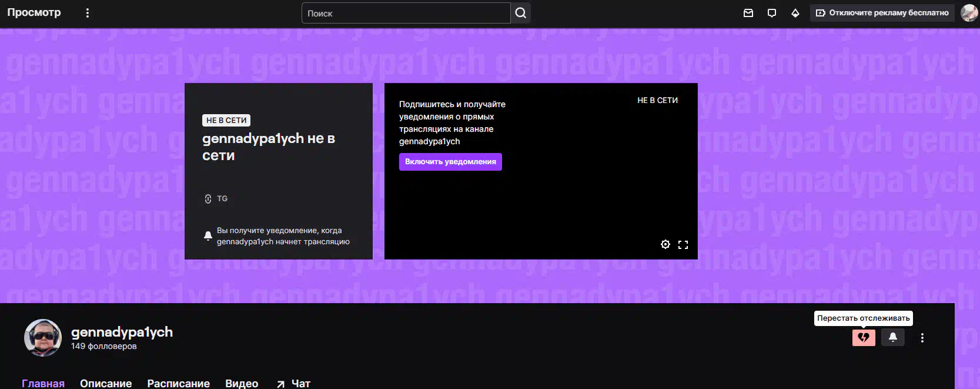Switch to the Расписание tab

pyautogui.click(x=178, y=383)
